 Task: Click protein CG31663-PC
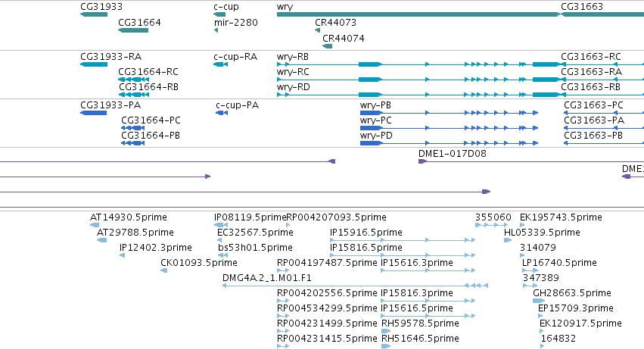593,105
